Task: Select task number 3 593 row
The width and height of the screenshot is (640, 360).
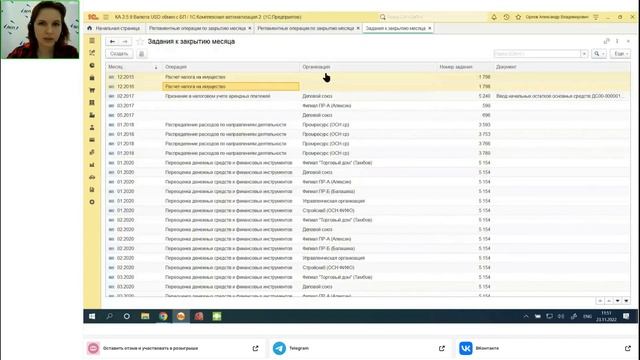Action: 368,124
